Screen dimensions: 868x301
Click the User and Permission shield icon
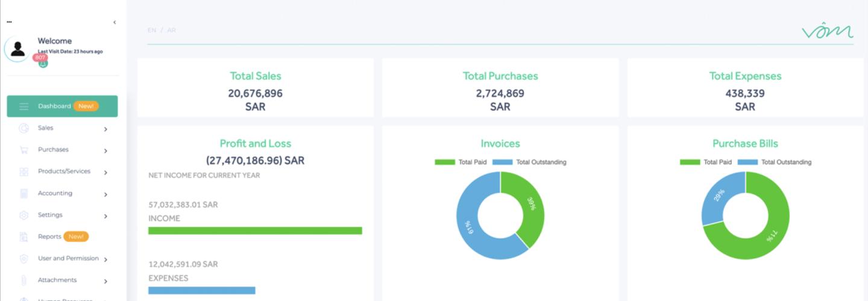(24, 259)
